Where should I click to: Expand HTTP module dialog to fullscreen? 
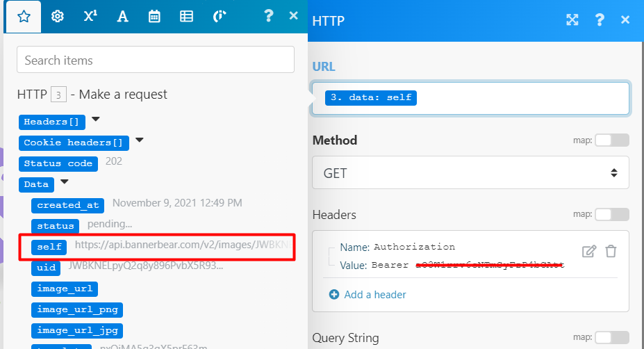(x=572, y=19)
